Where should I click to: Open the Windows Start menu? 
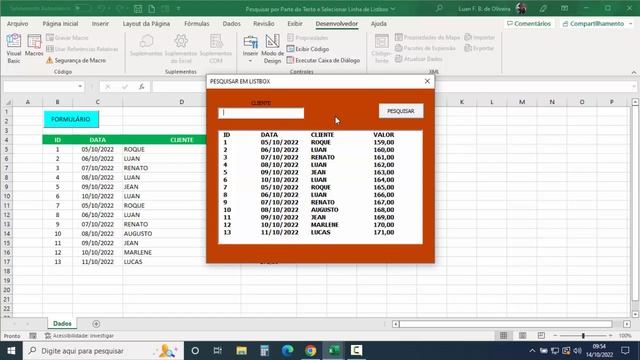tap(11, 351)
